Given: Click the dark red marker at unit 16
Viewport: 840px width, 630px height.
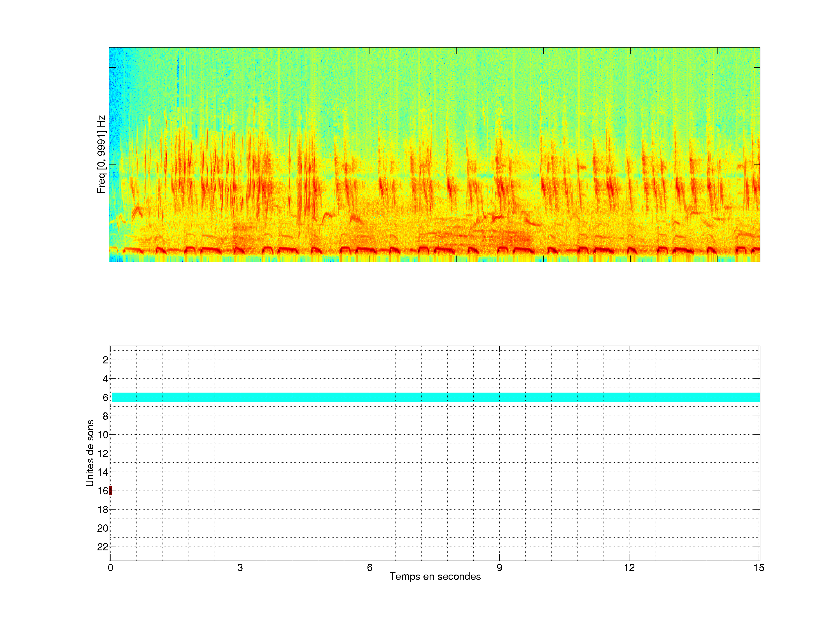Looking at the screenshot, I should (x=111, y=491).
